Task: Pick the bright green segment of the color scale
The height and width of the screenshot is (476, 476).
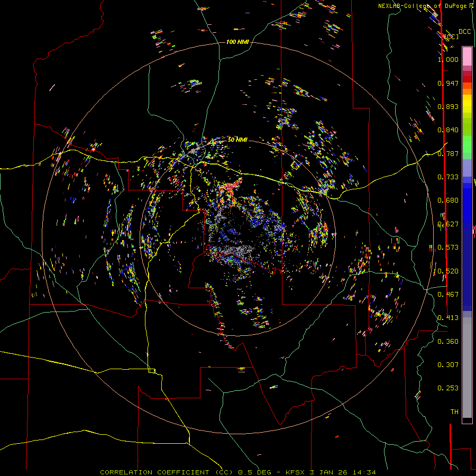Action: click(x=467, y=144)
